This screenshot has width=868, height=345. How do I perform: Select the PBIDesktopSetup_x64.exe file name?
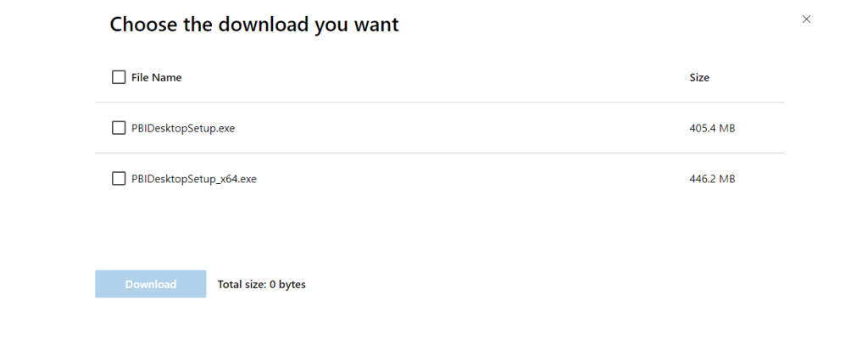click(x=194, y=179)
